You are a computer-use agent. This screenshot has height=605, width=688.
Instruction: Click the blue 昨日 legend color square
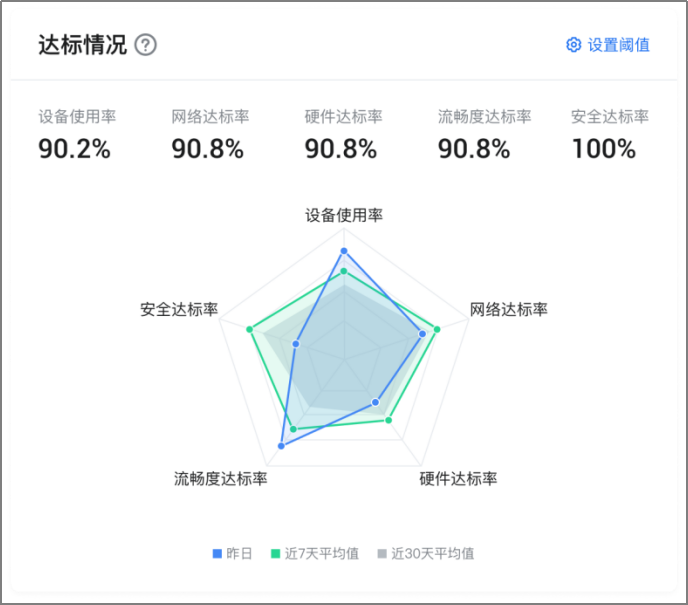[217, 554]
